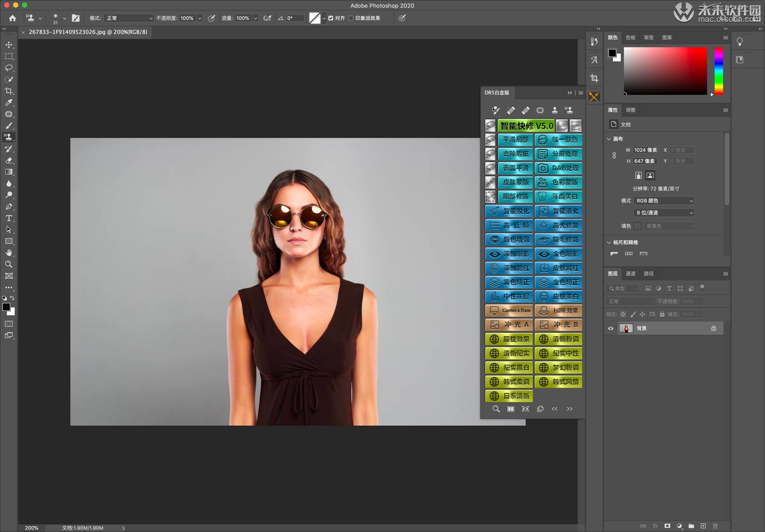The width and height of the screenshot is (765, 532).
Task: Open the brush preset picker dropdown
Action: (x=64, y=18)
